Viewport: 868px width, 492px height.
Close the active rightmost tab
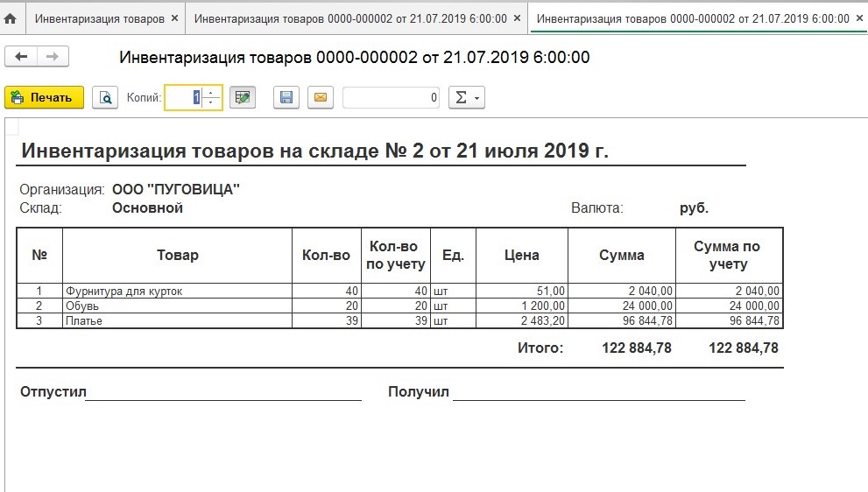[x=857, y=18]
